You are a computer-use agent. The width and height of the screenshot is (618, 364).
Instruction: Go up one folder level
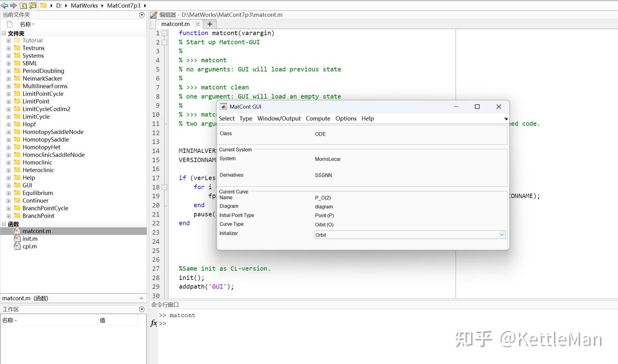(x=23, y=6)
